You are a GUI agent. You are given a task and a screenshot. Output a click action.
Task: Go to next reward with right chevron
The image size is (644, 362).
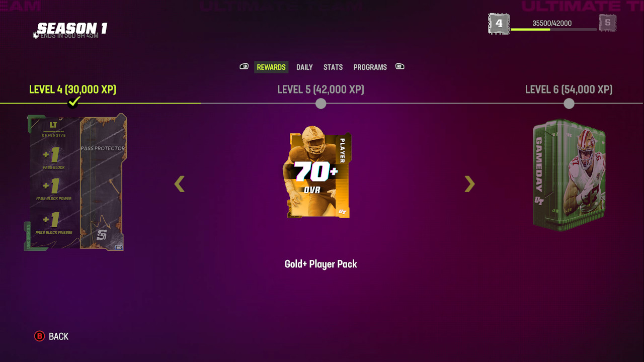[x=469, y=184]
